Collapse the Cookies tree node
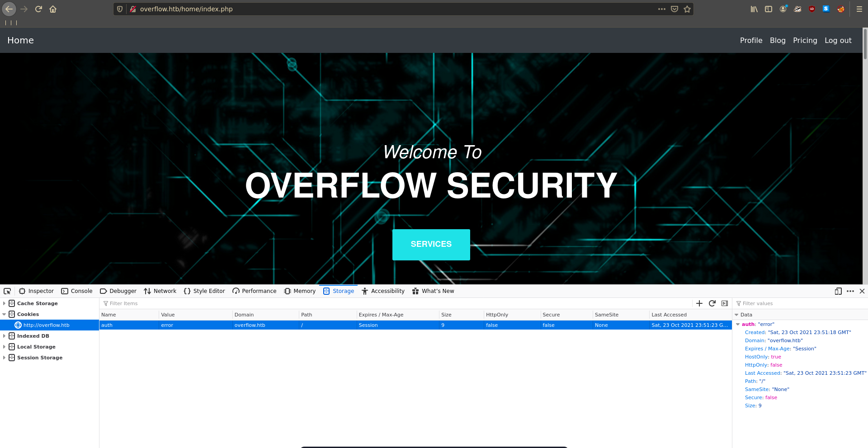The width and height of the screenshot is (868, 448). click(x=4, y=314)
